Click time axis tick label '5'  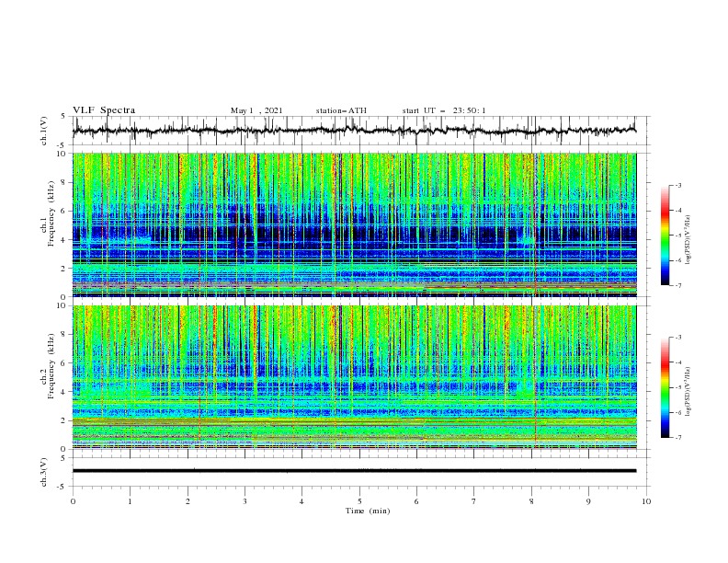tap(359, 501)
